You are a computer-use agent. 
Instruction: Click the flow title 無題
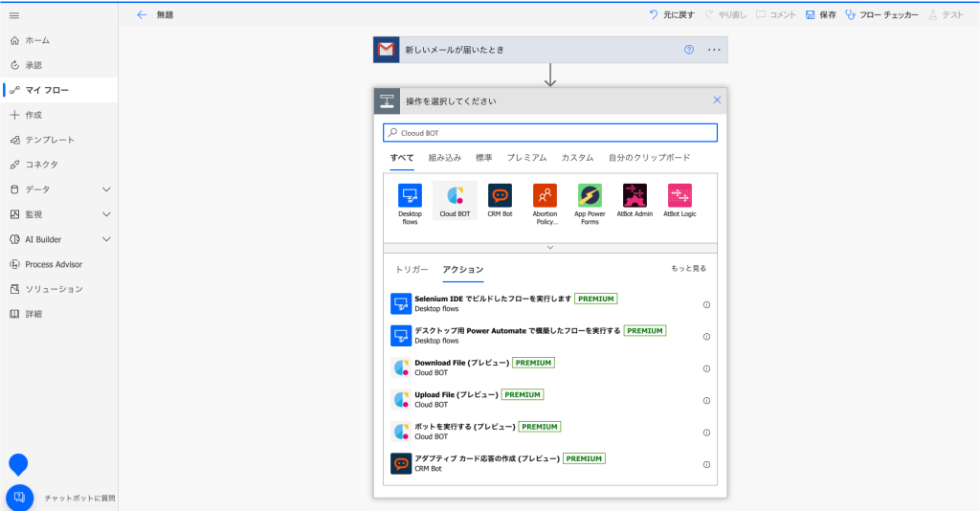click(165, 15)
